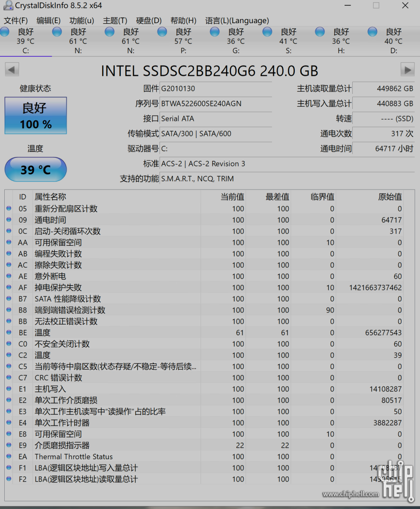The image size is (420, 509).
Task: Go to previous disk with left arrow
Action: point(12,70)
